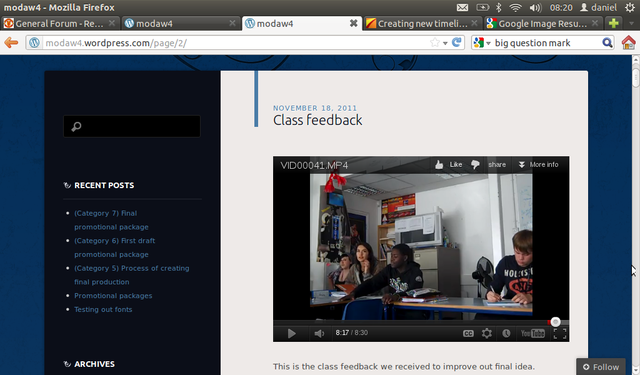Click the November 18, 2011 date link
Screen dimensions: 640x375
315,108
